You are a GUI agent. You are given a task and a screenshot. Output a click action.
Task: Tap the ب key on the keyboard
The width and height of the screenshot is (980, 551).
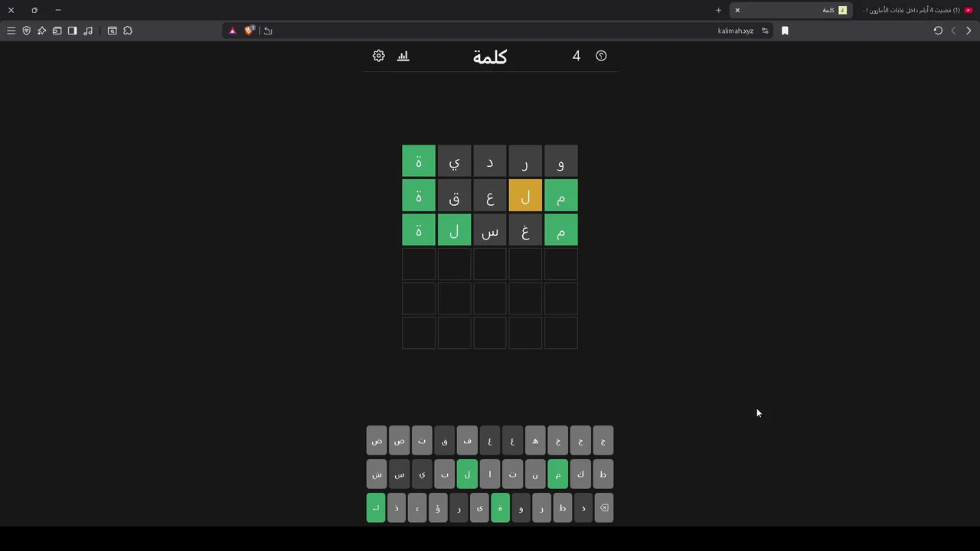pos(445,474)
